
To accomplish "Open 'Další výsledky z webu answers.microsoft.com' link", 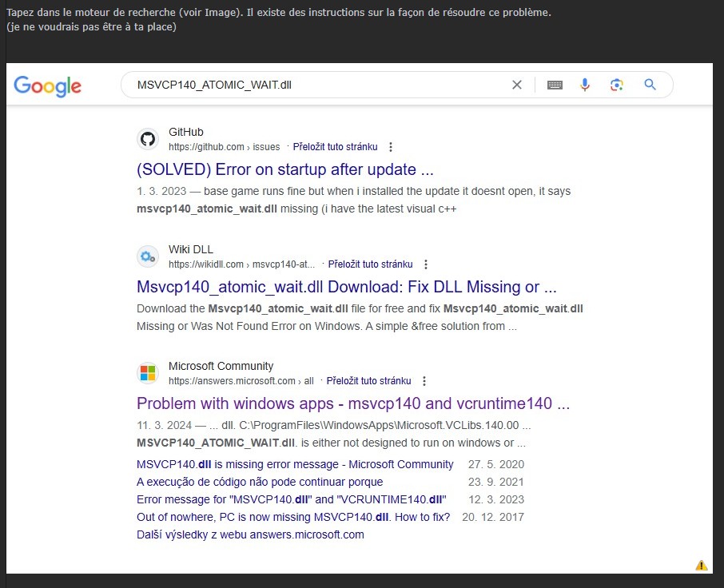I will [250, 534].
